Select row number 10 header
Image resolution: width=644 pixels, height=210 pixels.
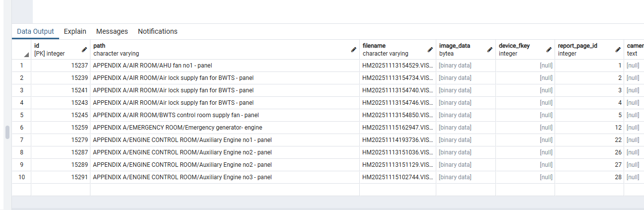21,177
